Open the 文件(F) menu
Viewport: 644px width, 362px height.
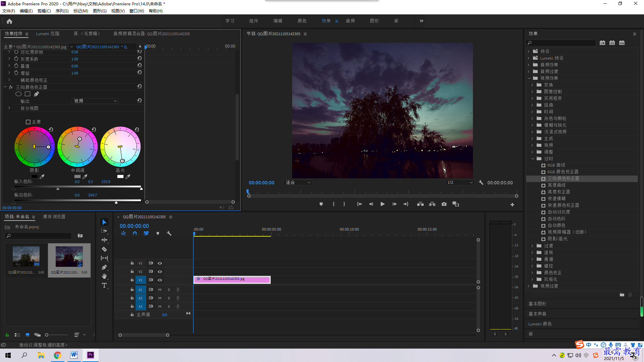pos(9,11)
